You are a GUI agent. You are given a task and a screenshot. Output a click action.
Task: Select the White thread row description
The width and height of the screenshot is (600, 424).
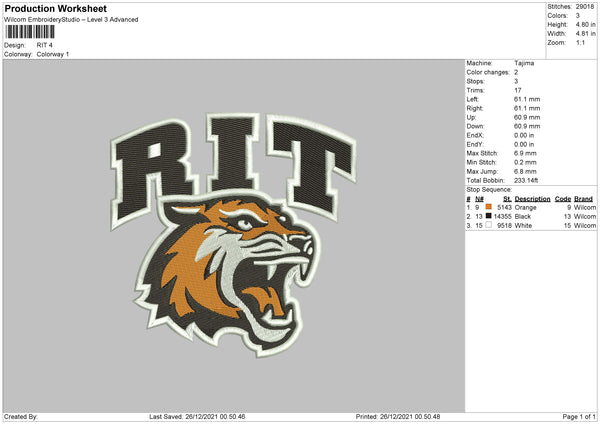[x=523, y=226]
